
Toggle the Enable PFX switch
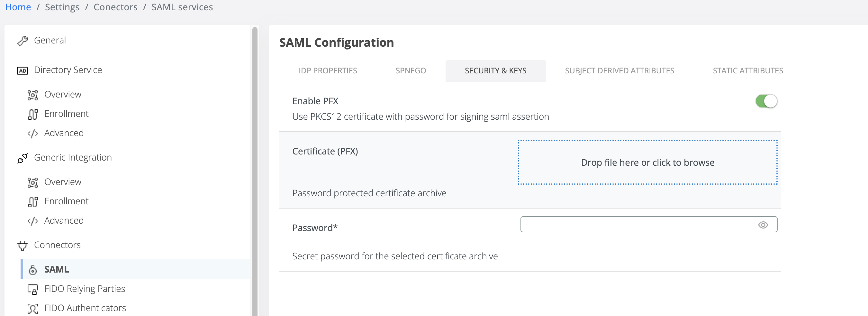(x=766, y=101)
